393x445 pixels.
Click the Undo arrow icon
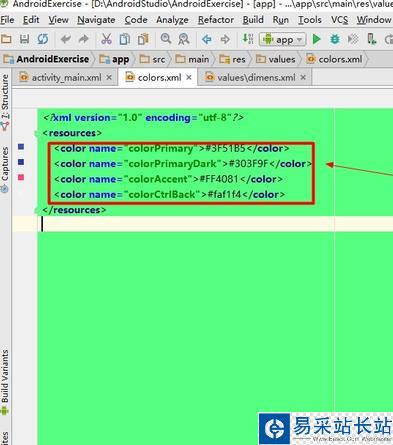click(65, 39)
